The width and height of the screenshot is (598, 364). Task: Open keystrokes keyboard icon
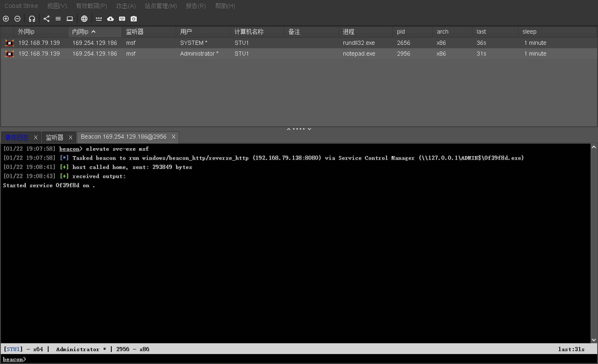[122, 19]
